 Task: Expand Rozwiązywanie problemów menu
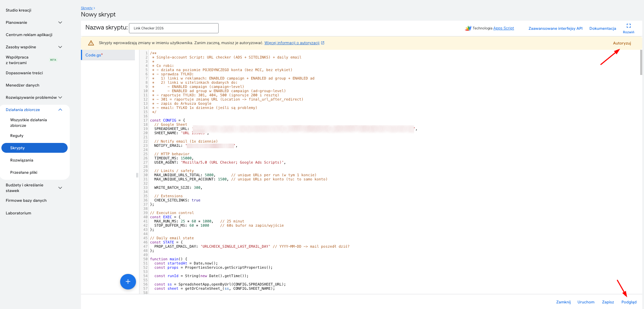tap(60, 97)
